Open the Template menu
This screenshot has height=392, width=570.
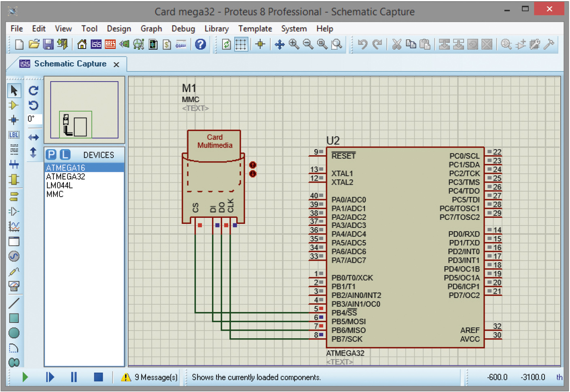pyautogui.click(x=255, y=29)
